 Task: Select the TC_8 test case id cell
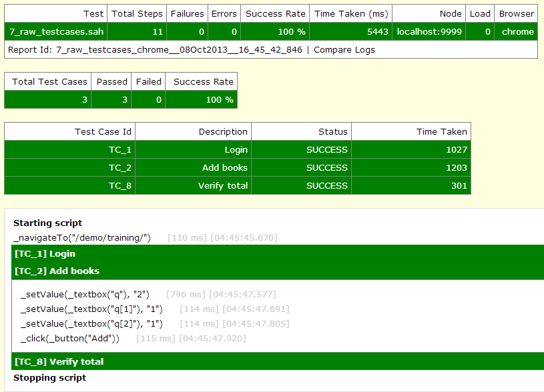coord(120,186)
